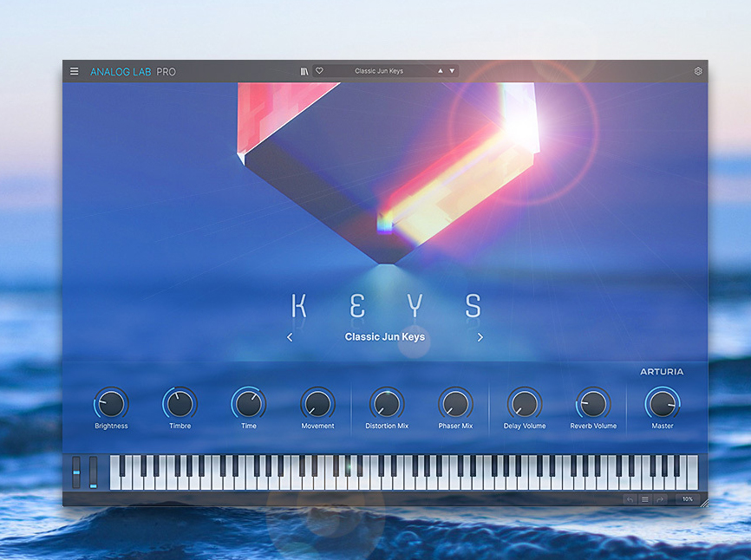Open the preset library browser icon

click(x=304, y=71)
